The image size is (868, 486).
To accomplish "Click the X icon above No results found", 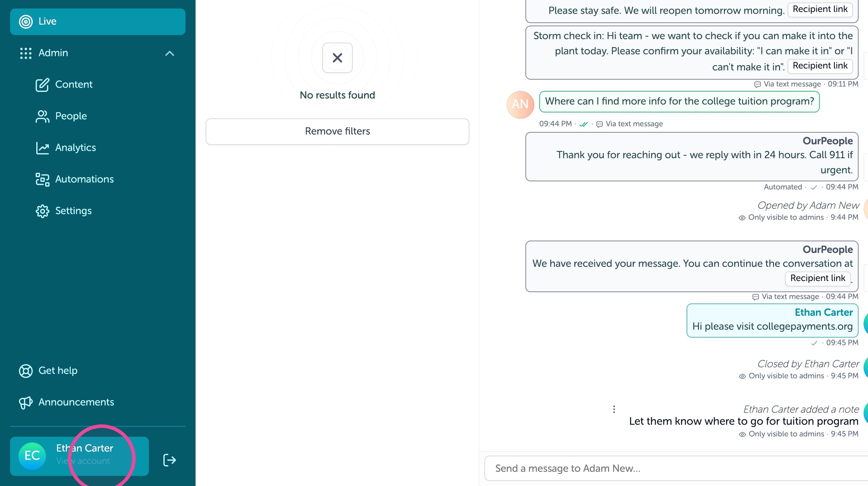I will pyautogui.click(x=337, y=58).
